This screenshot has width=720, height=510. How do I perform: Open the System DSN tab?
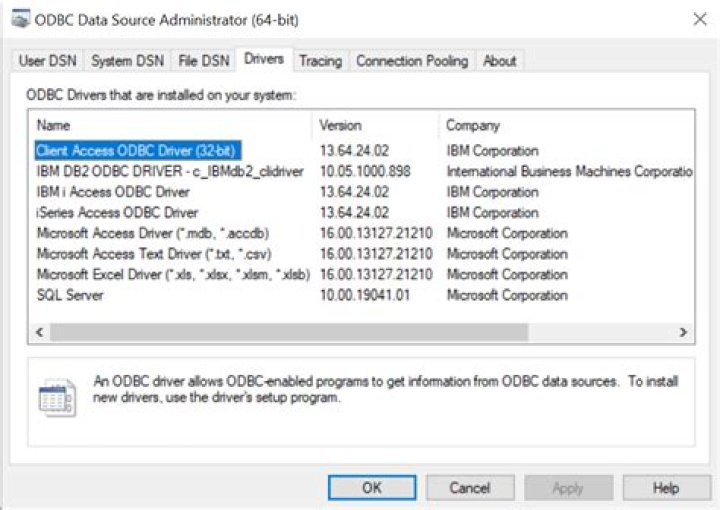tap(127, 61)
